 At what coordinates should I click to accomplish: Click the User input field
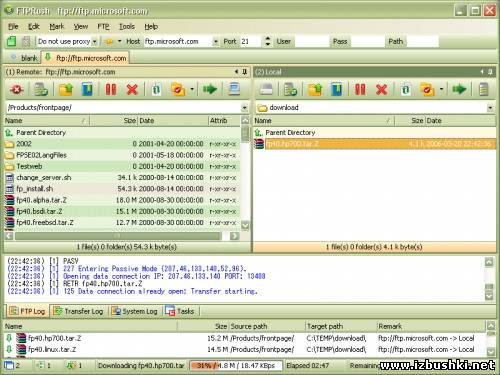(x=312, y=41)
